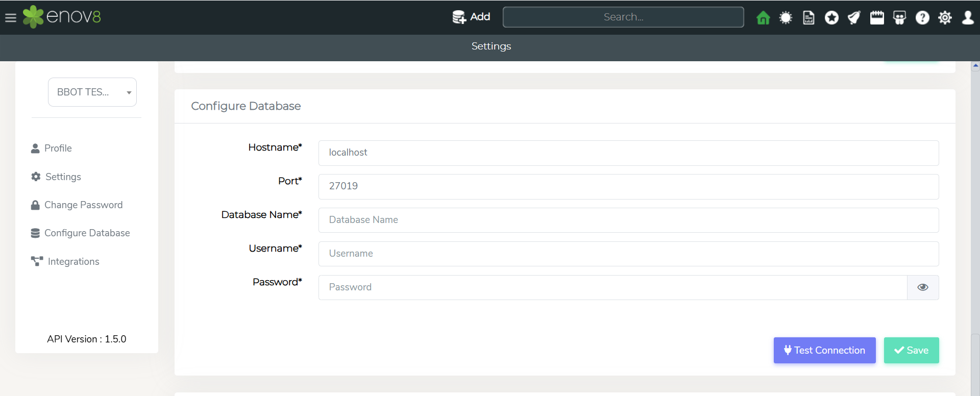Toggle password visibility eye icon
Image resolution: width=980 pixels, height=396 pixels.
tap(923, 287)
